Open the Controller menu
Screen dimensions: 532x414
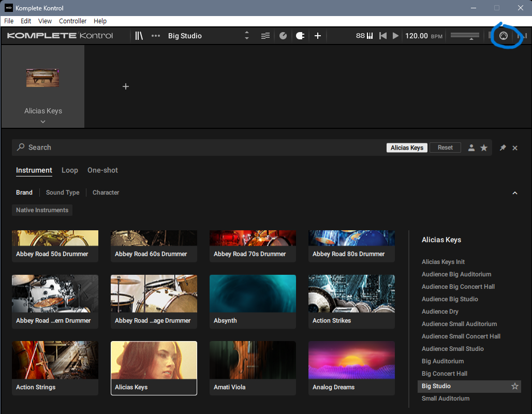click(72, 21)
